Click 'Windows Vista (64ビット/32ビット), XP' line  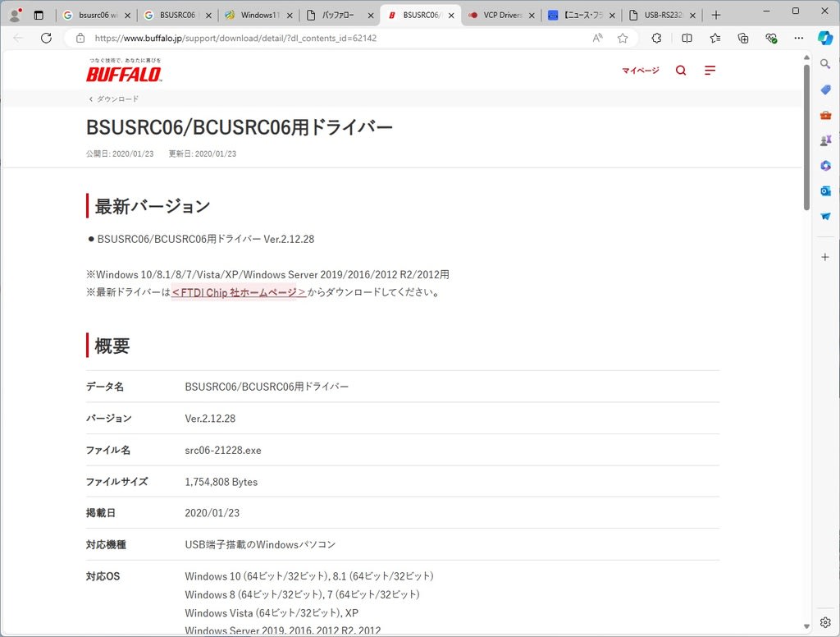272,613
